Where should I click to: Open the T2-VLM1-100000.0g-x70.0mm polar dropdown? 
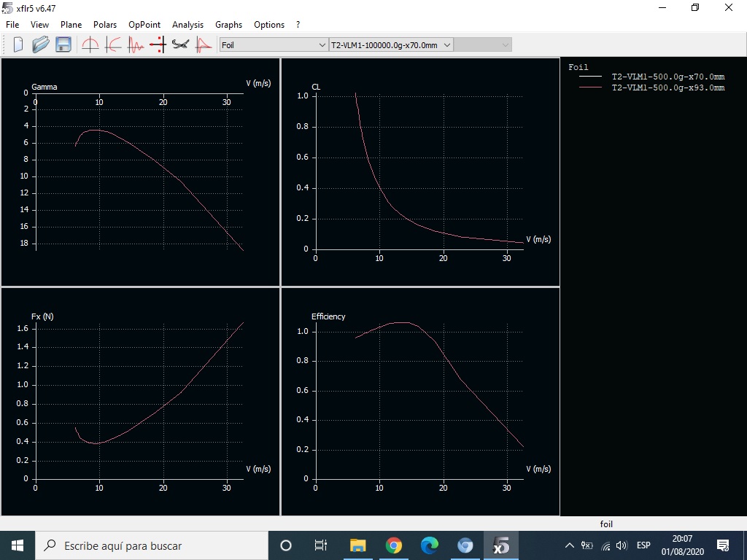pyautogui.click(x=391, y=44)
